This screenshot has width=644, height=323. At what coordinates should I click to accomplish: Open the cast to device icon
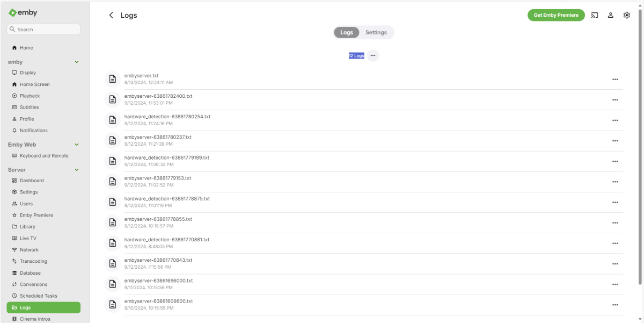(595, 15)
